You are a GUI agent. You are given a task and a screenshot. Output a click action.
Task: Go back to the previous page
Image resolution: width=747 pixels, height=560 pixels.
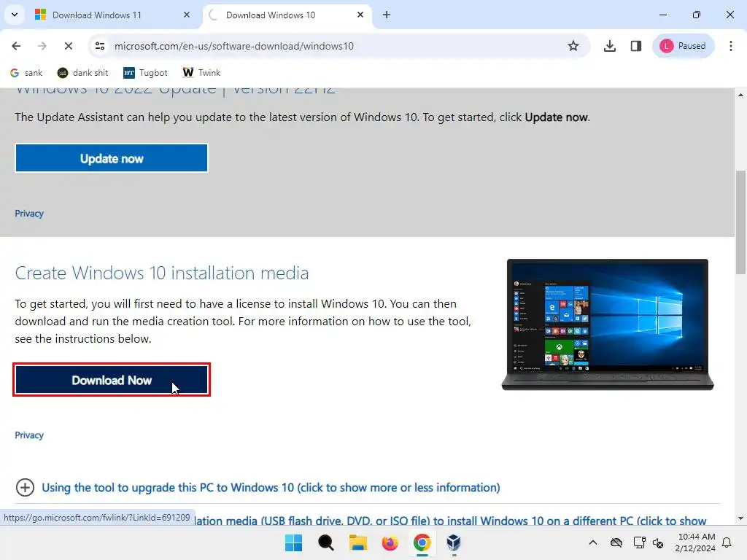tap(16, 46)
